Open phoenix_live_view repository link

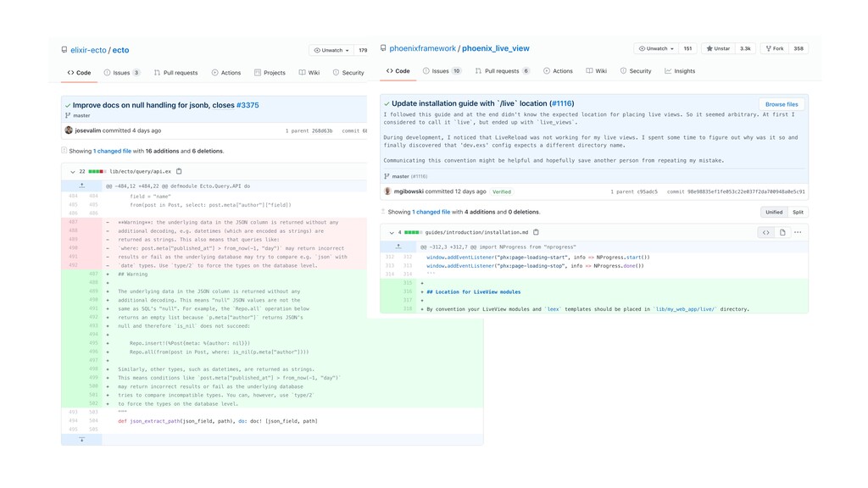tap(495, 48)
